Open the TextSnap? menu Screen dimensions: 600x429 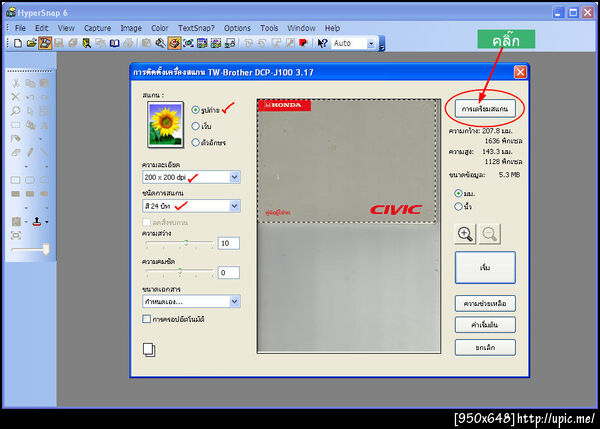pyautogui.click(x=196, y=28)
